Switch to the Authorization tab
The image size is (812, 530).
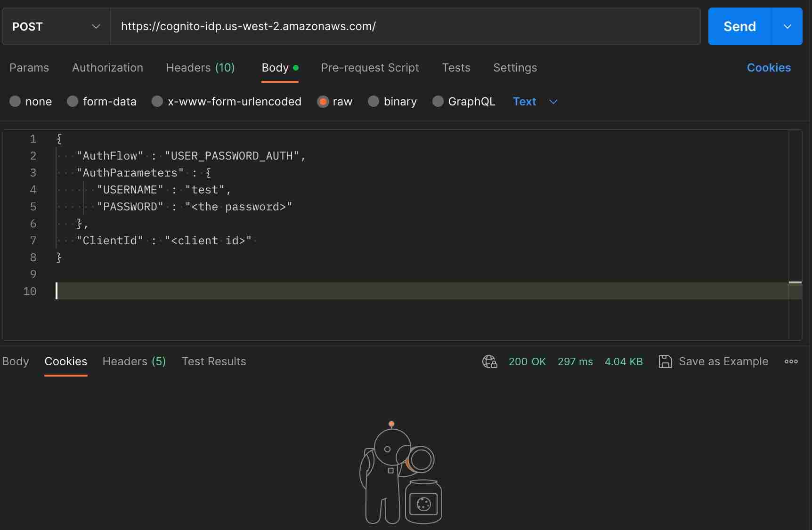tap(107, 68)
